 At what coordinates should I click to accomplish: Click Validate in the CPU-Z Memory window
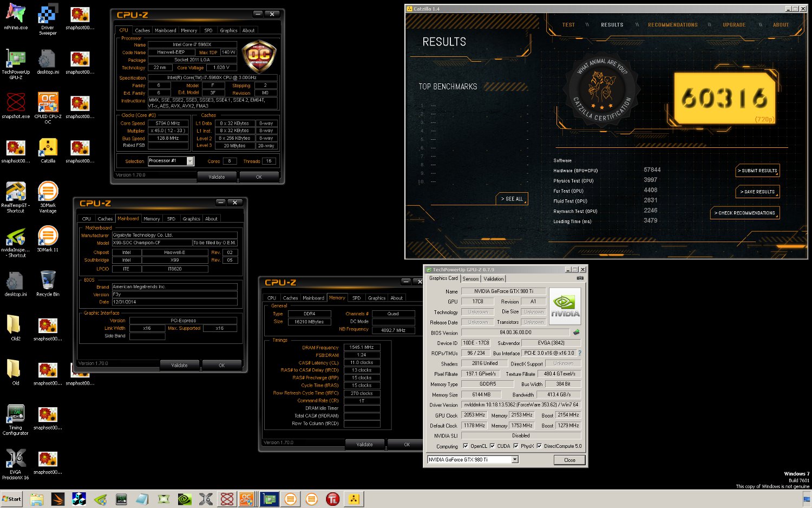click(364, 445)
